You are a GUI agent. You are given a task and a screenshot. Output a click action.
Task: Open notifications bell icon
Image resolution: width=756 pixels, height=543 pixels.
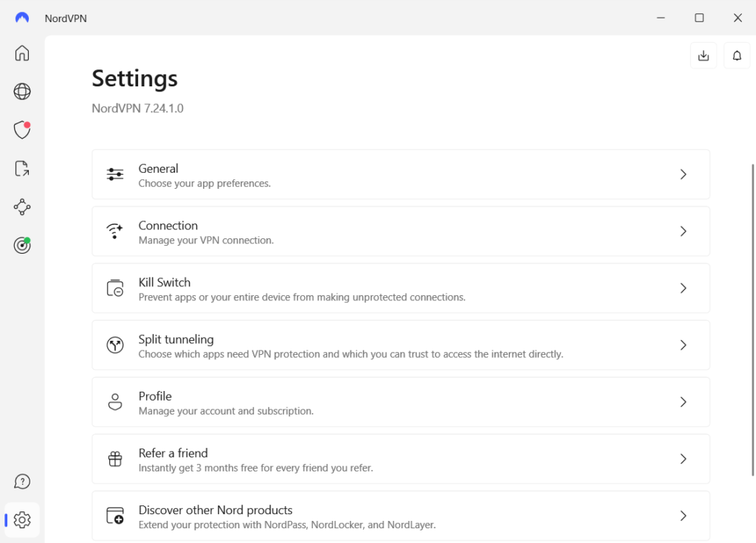[737, 56]
